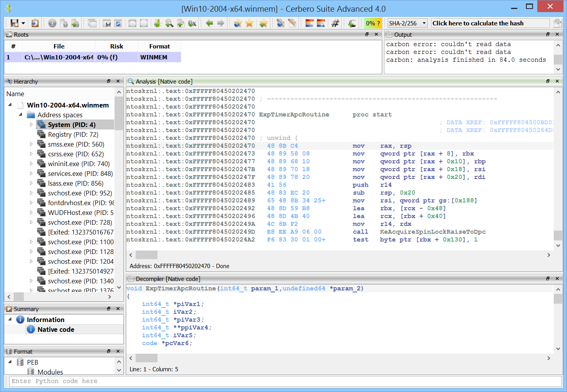Click the star with green plus icon
This screenshot has height=392, width=567.
click(x=263, y=23)
